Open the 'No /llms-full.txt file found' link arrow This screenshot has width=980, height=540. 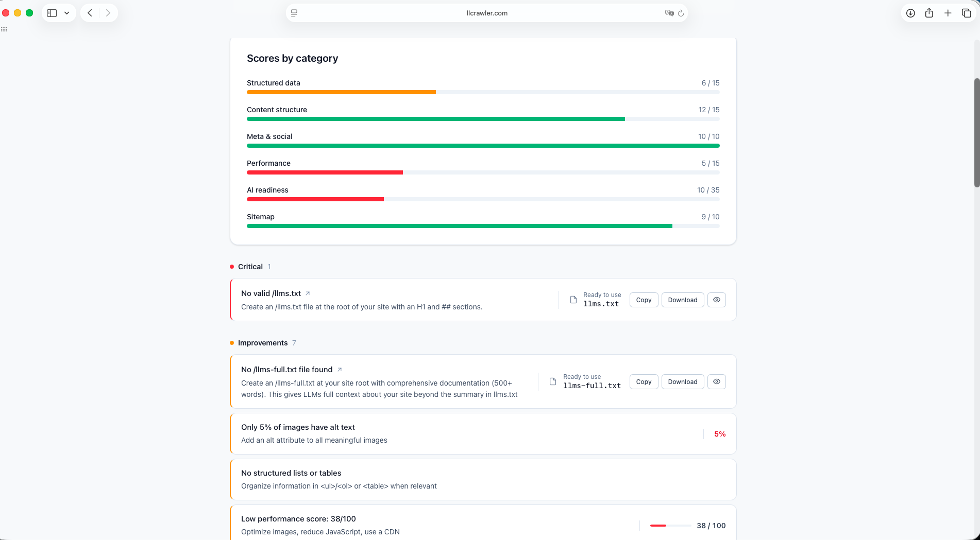click(x=340, y=370)
